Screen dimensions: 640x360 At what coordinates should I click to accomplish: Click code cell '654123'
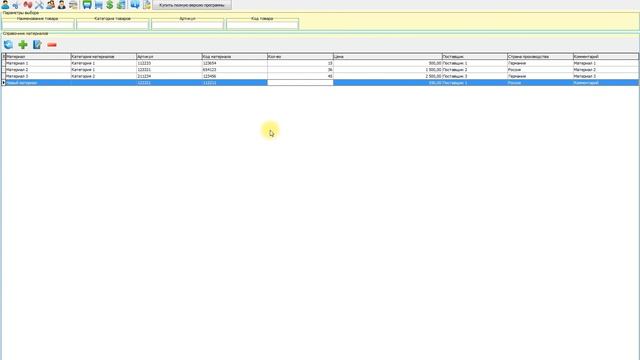235,70
